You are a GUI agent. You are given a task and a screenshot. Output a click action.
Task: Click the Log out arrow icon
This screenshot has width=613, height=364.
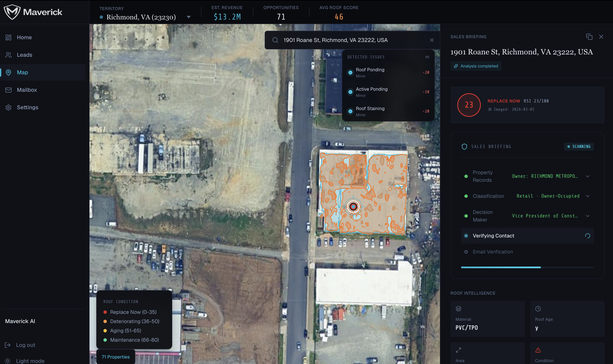[x=8, y=345]
